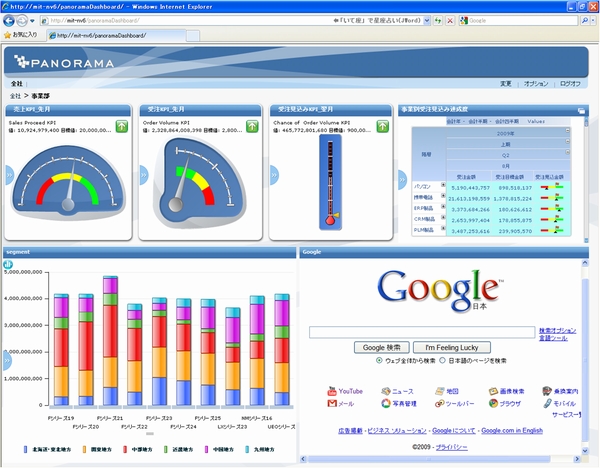The image size is (600, 468).
Task: Open the Toolbar icon link
Action: click(440, 403)
